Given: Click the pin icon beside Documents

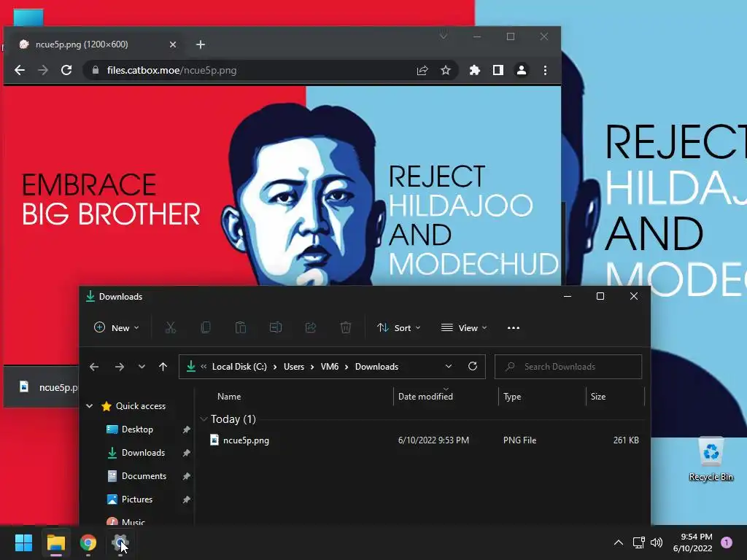Looking at the screenshot, I should (186, 476).
